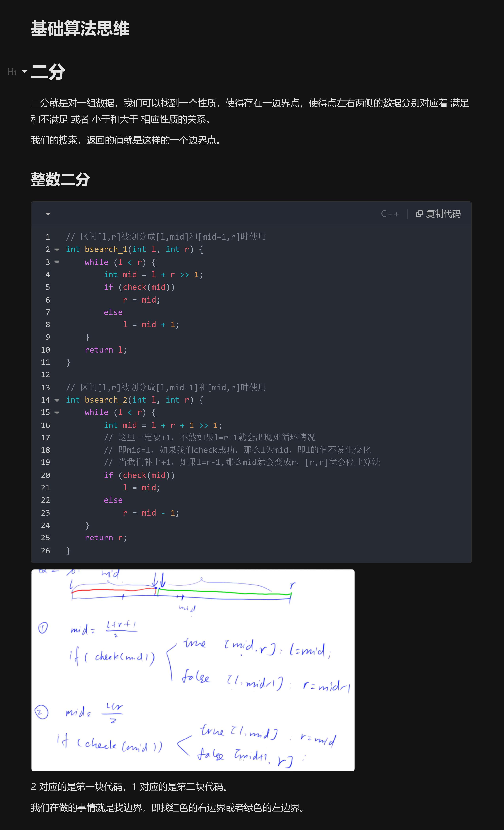The height and width of the screenshot is (830, 504).
Task: Open the C++ language selector
Action: point(390,214)
